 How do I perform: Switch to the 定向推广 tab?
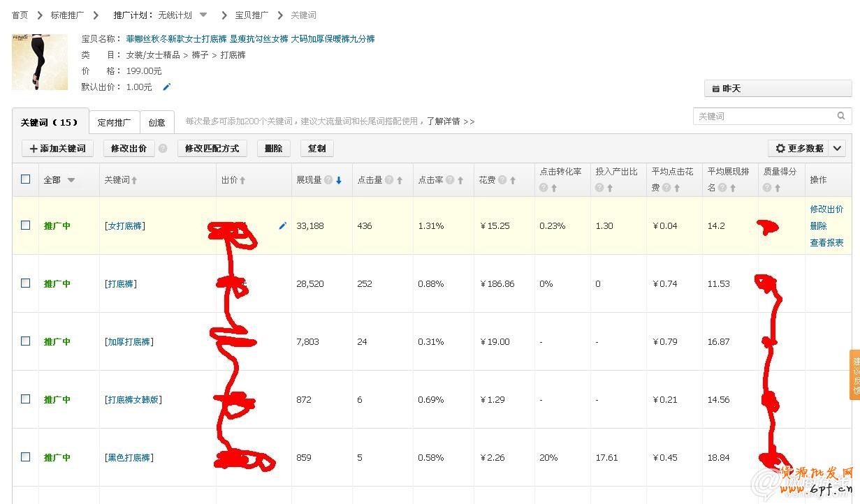point(114,121)
